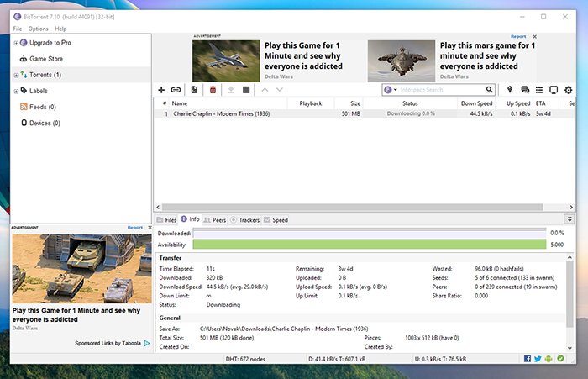Select Labels in the sidebar
The width and height of the screenshot is (588, 379).
(x=39, y=91)
